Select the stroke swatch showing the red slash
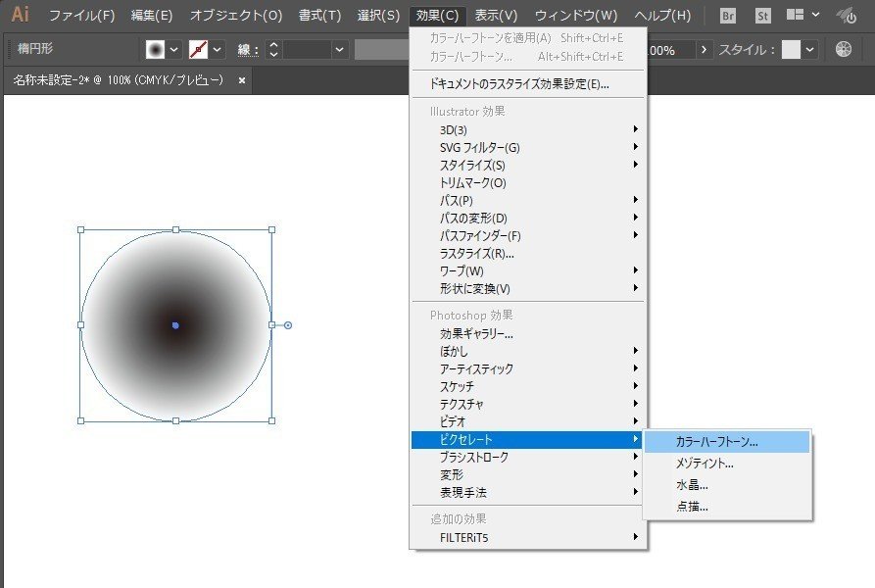875x588 pixels. tap(198, 48)
